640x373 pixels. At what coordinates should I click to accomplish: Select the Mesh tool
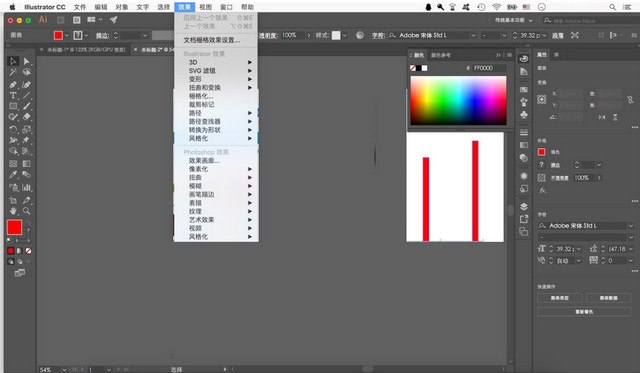click(13, 164)
